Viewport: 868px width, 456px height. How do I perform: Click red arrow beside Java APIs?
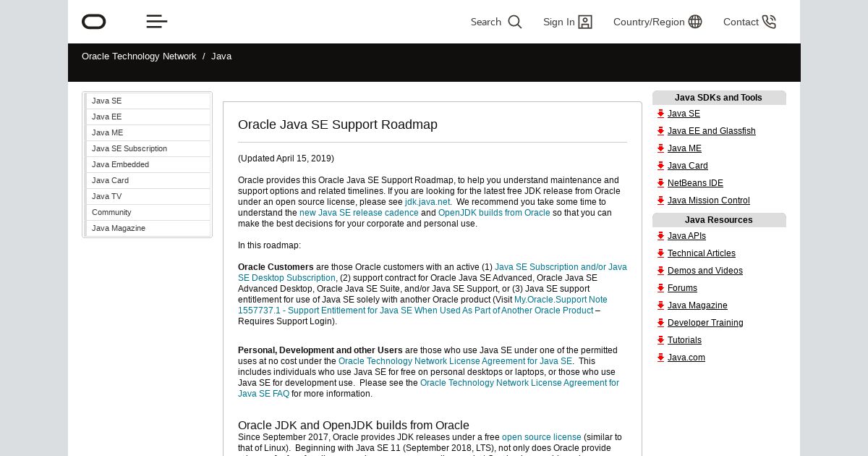coord(660,236)
